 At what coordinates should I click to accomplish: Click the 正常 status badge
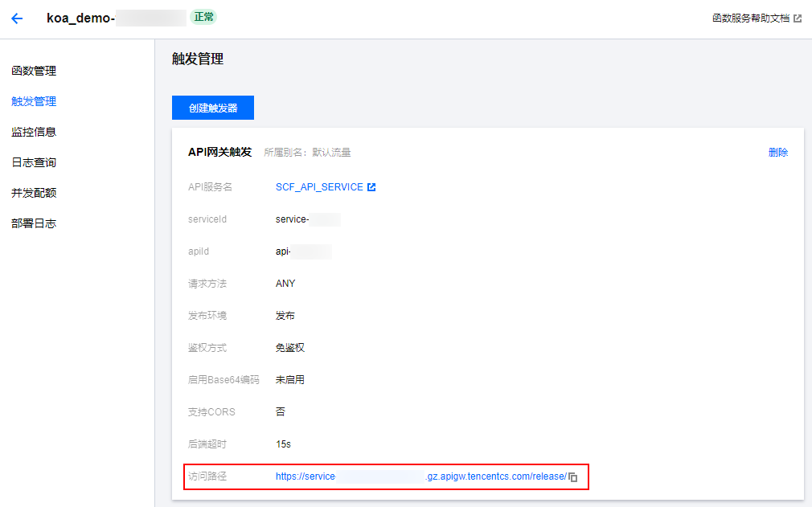(x=203, y=17)
